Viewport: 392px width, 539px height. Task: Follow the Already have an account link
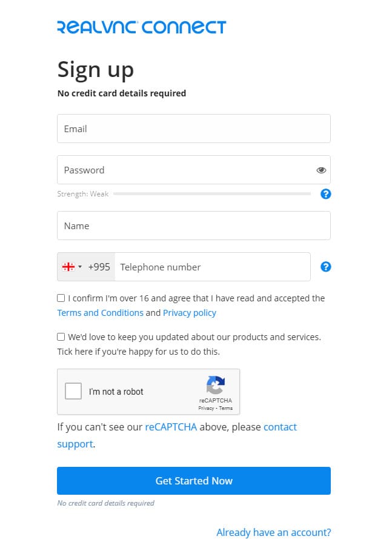click(x=273, y=532)
